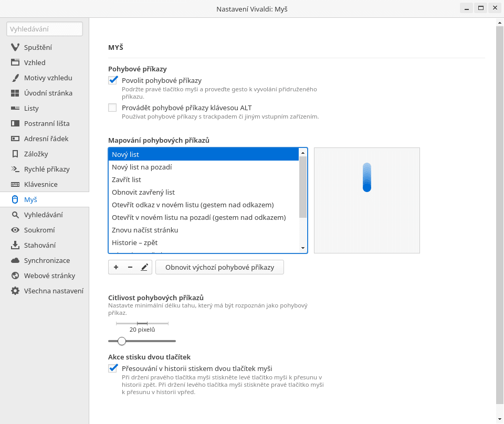This screenshot has width=504, height=424.
Task: Open Spuštění settings section
Action: [x=44, y=47]
